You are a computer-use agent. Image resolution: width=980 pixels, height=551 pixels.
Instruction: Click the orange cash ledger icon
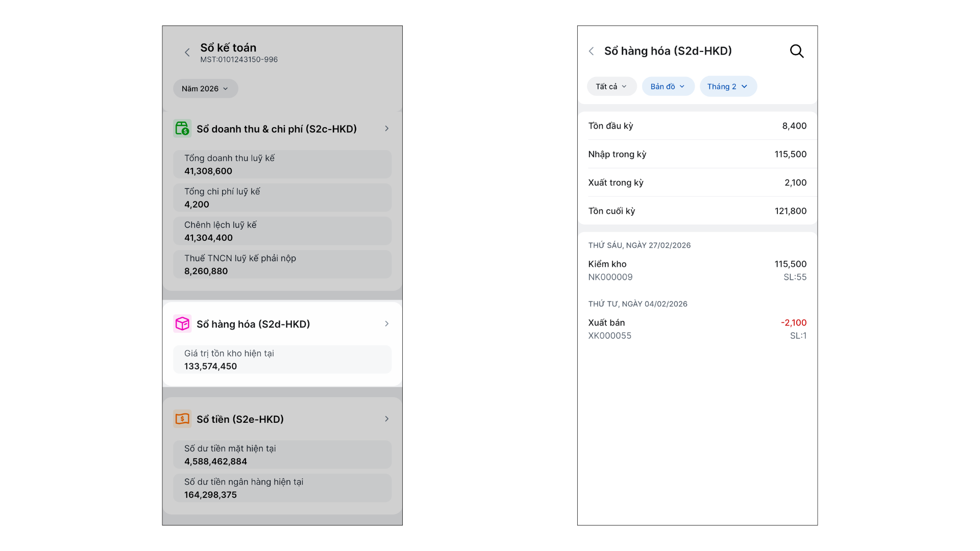pyautogui.click(x=182, y=419)
